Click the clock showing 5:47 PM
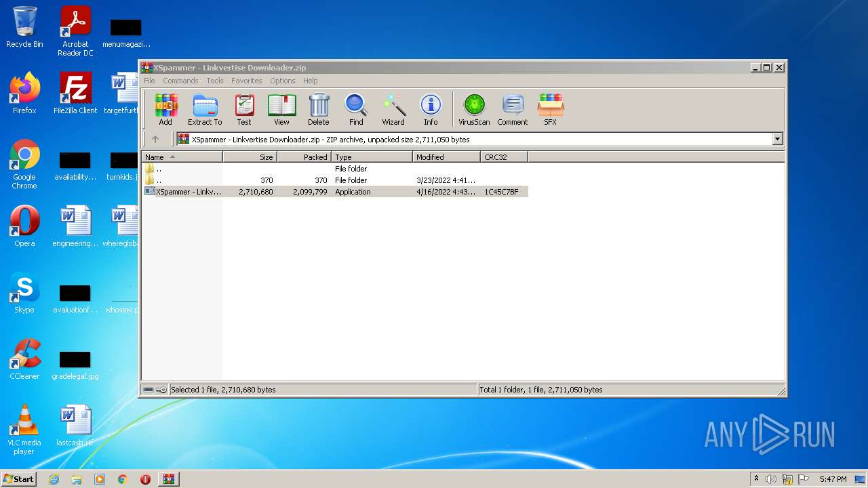Viewport: 868px width, 488px height. click(833, 479)
